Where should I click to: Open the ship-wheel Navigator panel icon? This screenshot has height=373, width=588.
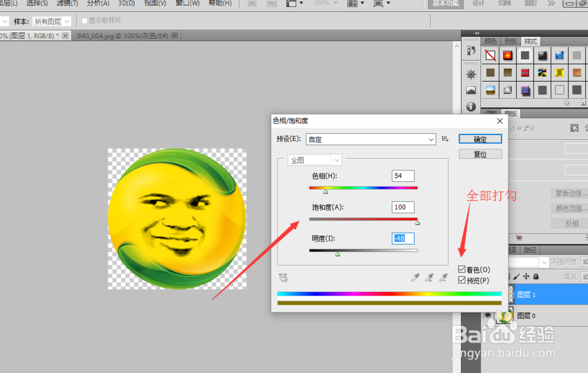(x=471, y=74)
